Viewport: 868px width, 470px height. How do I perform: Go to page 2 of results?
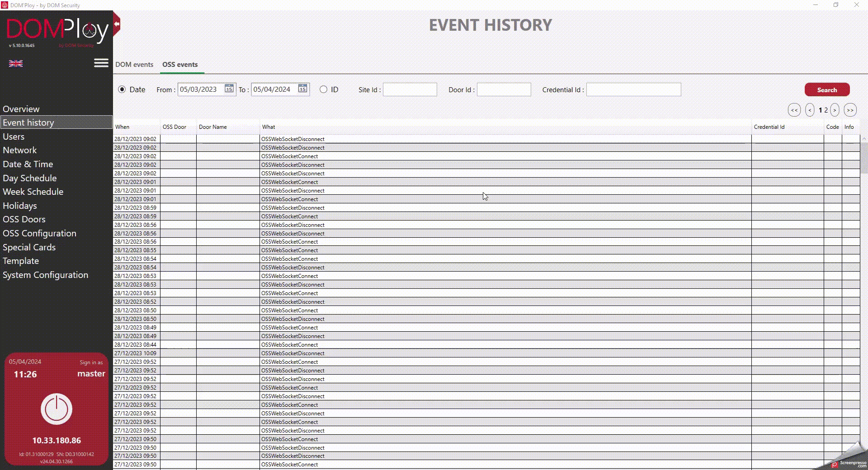pyautogui.click(x=826, y=110)
